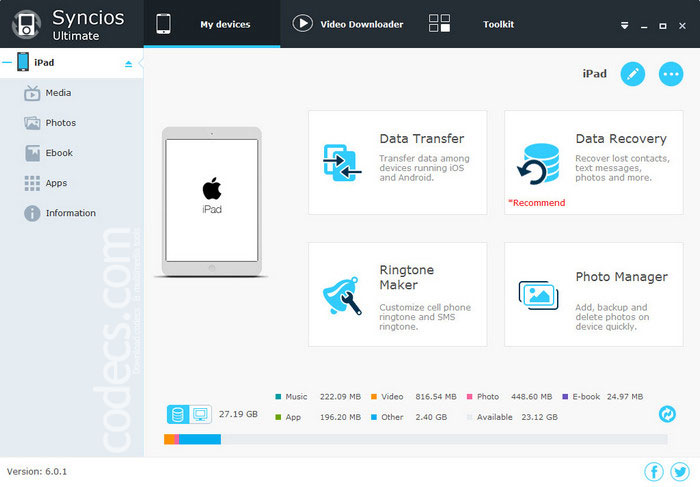This screenshot has height=487, width=700.
Task: Open the Facebook page icon
Action: coord(654,471)
